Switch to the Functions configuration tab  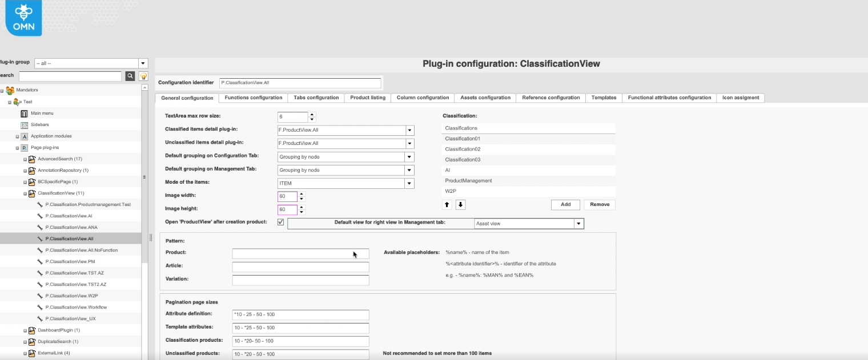click(253, 98)
